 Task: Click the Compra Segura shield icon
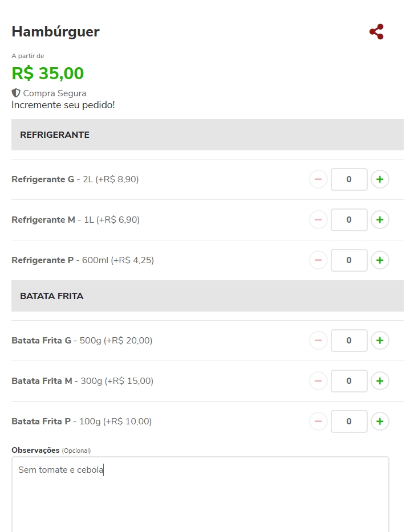[x=16, y=93]
